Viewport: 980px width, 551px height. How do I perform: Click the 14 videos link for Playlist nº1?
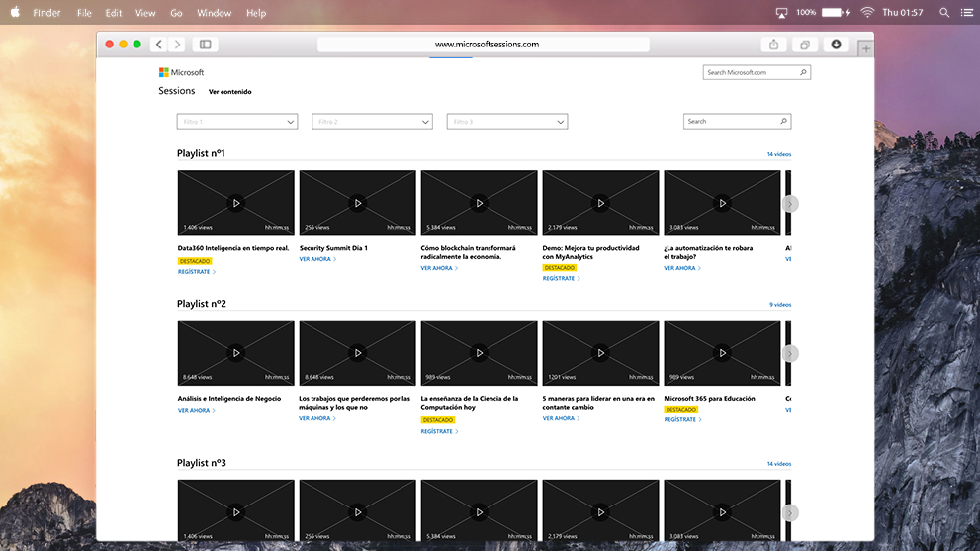pyautogui.click(x=778, y=154)
